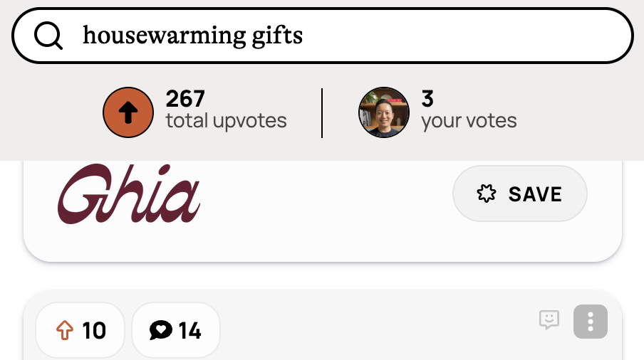Click the upvote count number 10
This screenshot has width=644, height=360.
point(94,330)
